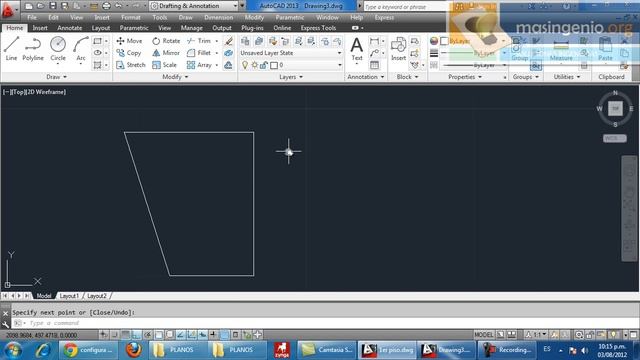Expand the Annotation panel
640x360 pixels.
pos(366,77)
